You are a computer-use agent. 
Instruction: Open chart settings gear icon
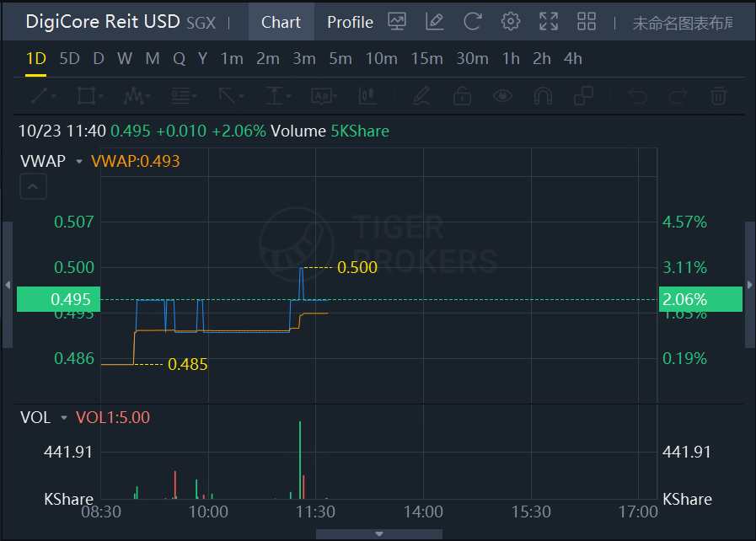coord(511,22)
